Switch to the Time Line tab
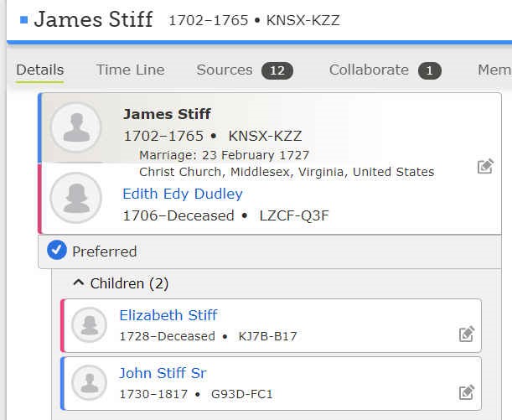This screenshot has height=420, width=512. [130, 70]
